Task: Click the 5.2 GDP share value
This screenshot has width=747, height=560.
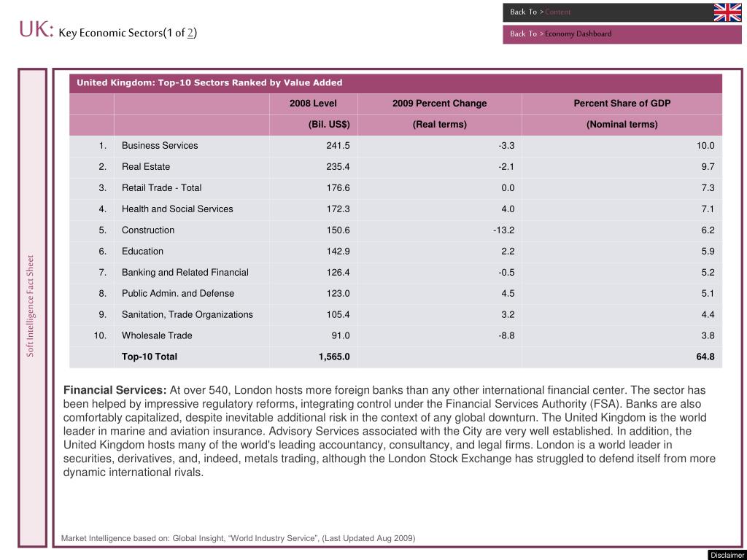Action: tap(708, 273)
